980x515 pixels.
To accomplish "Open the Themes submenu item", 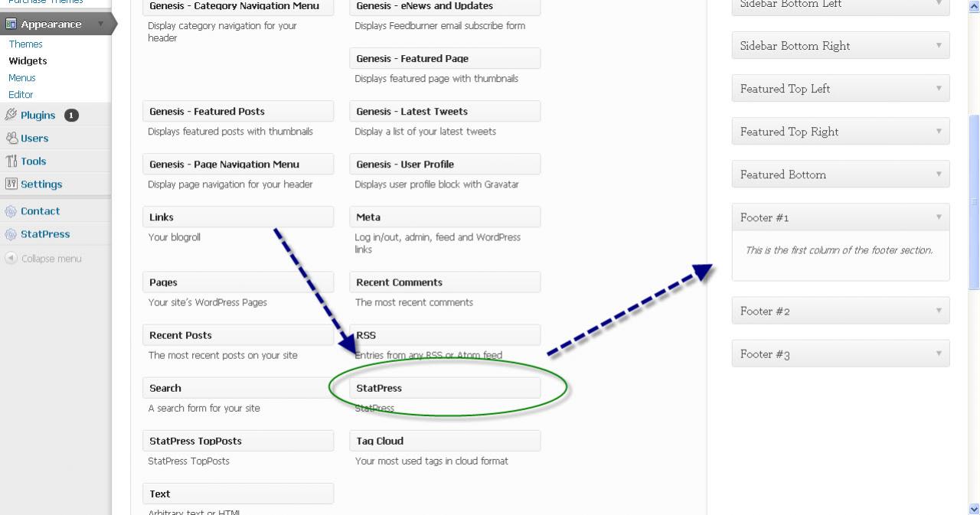I will click(x=26, y=44).
